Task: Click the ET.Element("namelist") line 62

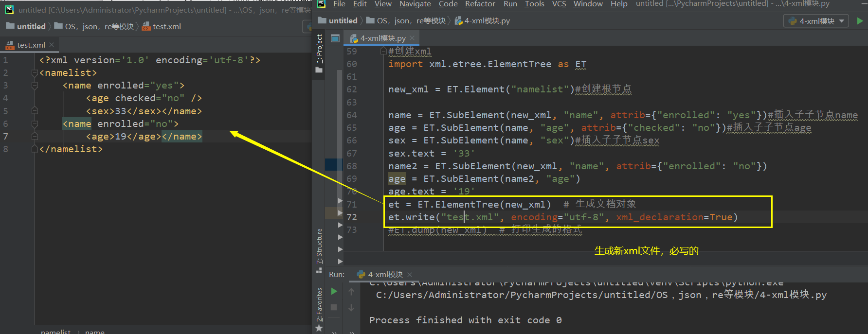Action: pyautogui.click(x=510, y=89)
